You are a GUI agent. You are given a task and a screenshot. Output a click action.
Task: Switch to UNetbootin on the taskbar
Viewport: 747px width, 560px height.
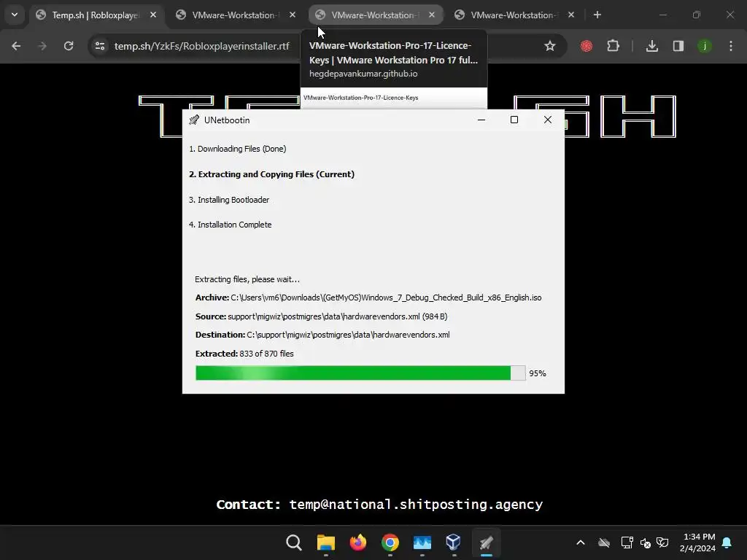click(486, 542)
